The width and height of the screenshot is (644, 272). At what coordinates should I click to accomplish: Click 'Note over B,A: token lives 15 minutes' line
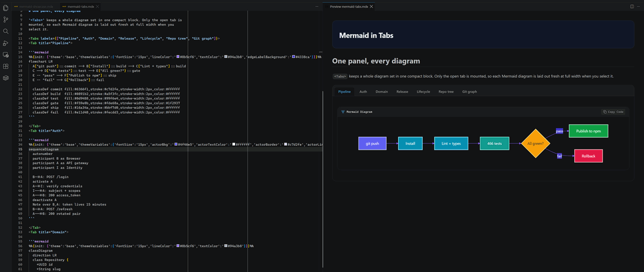(x=69, y=204)
